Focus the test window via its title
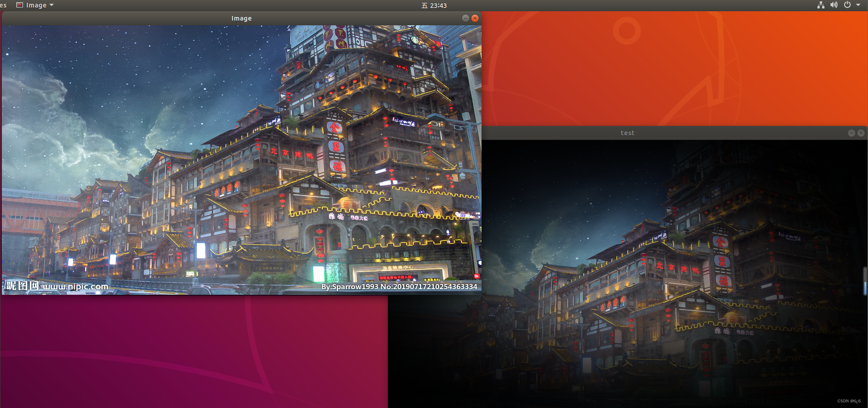 628,133
